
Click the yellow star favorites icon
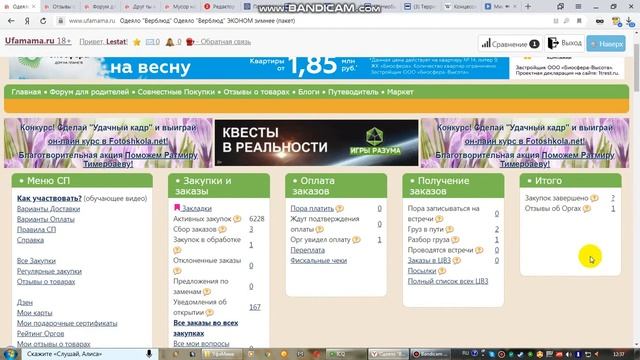(x=137, y=42)
